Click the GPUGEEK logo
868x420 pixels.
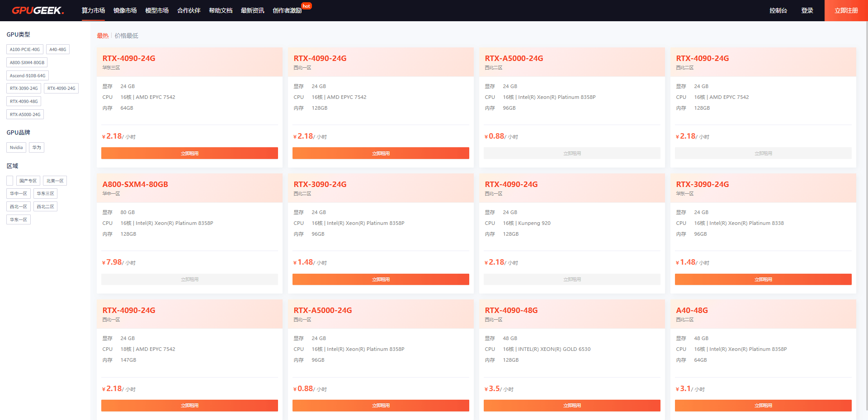click(x=38, y=10)
